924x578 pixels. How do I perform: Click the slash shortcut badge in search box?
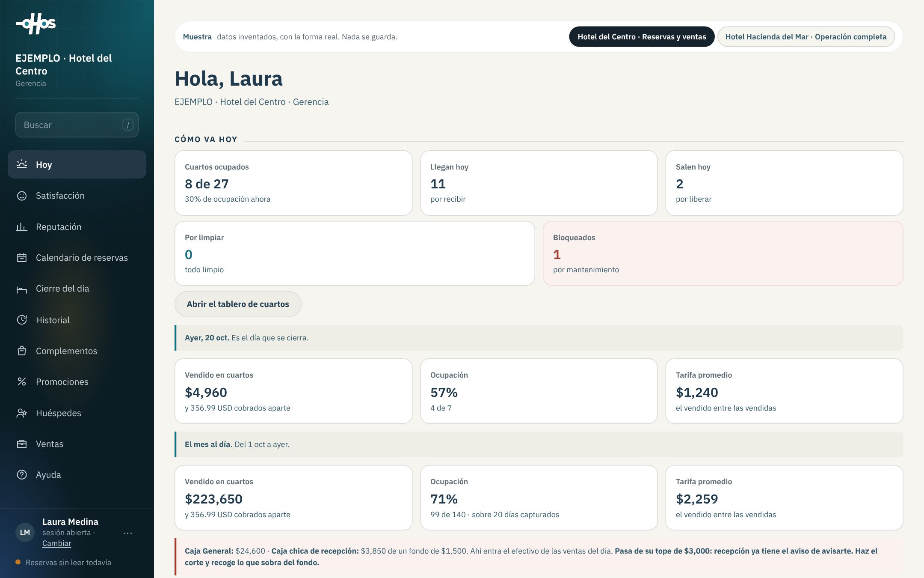pyautogui.click(x=128, y=125)
